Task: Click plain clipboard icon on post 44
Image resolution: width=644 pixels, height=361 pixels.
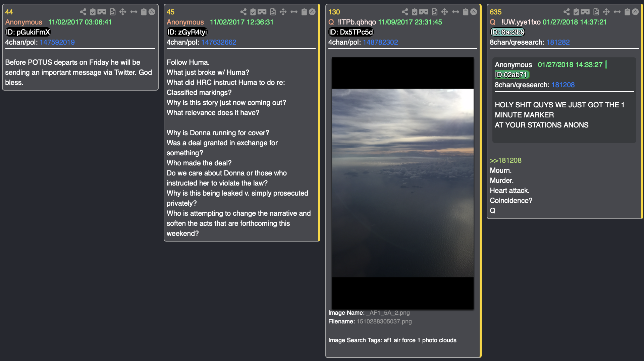Action: [x=144, y=12]
